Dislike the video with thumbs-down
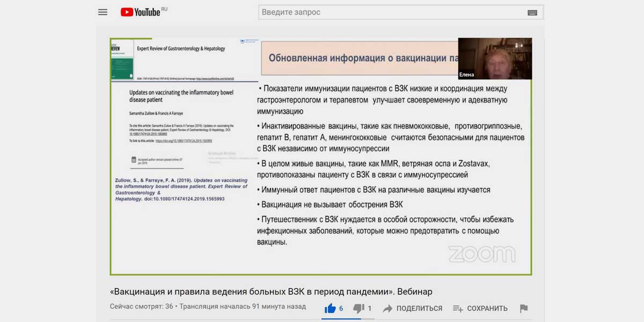The image size is (644, 322). [x=358, y=308]
